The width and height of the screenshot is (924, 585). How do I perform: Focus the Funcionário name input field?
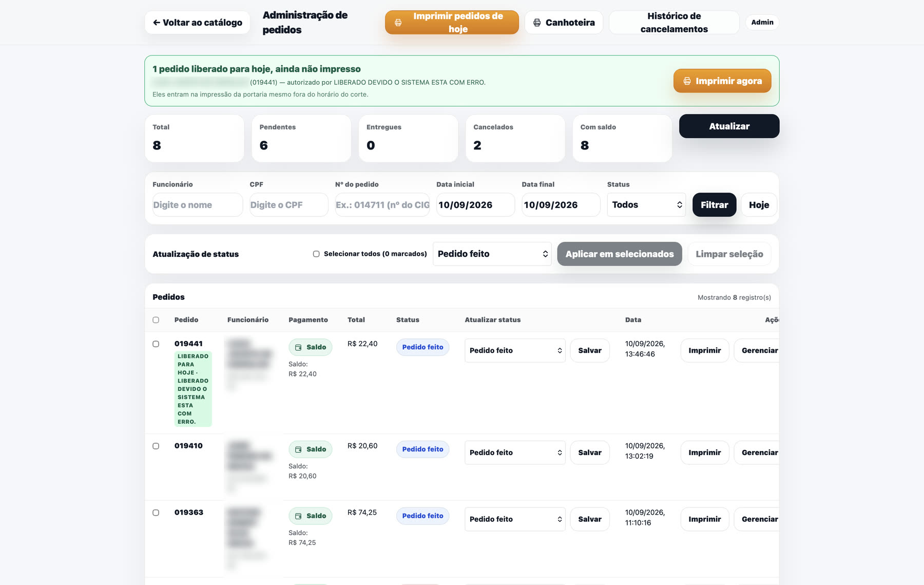tap(198, 205)
